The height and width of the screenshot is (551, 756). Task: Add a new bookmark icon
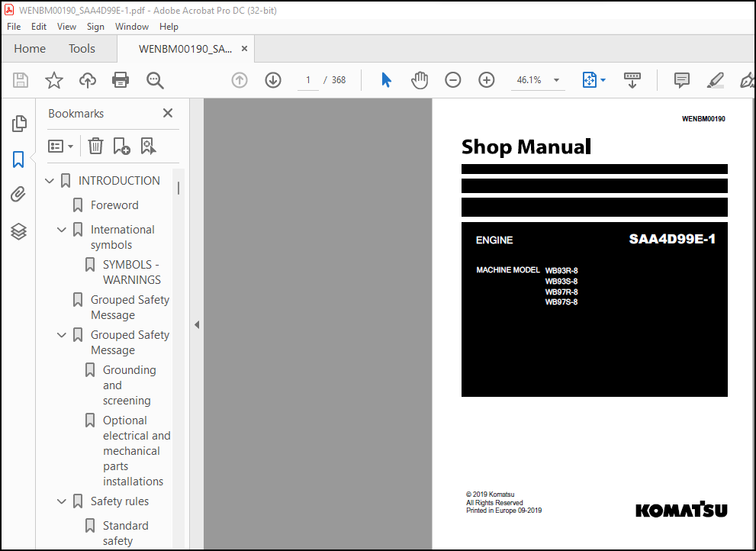pyautogui.click(x=121, y=146)
